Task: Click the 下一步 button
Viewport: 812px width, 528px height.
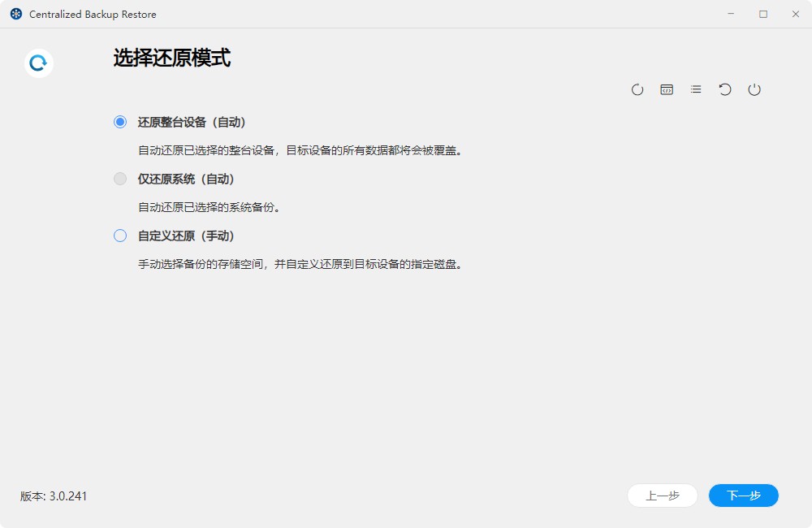Action: pyautogui.click(x=743, y=496)
